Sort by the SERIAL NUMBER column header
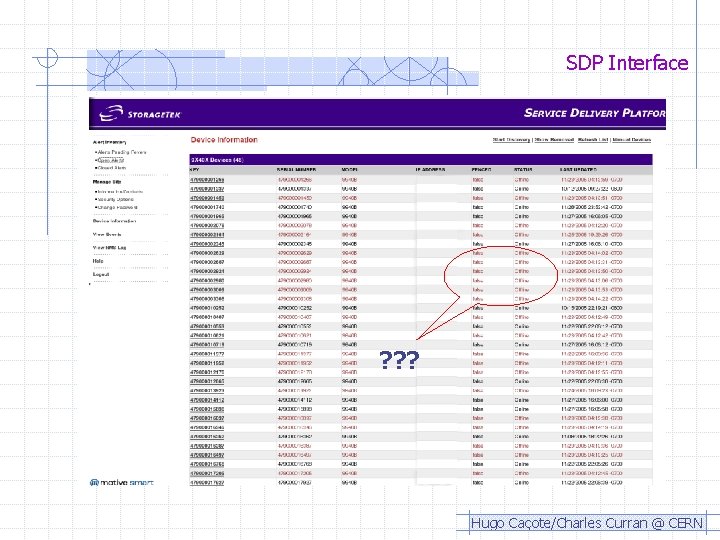The height and width of the screenshot is (540, 720). 296,169
